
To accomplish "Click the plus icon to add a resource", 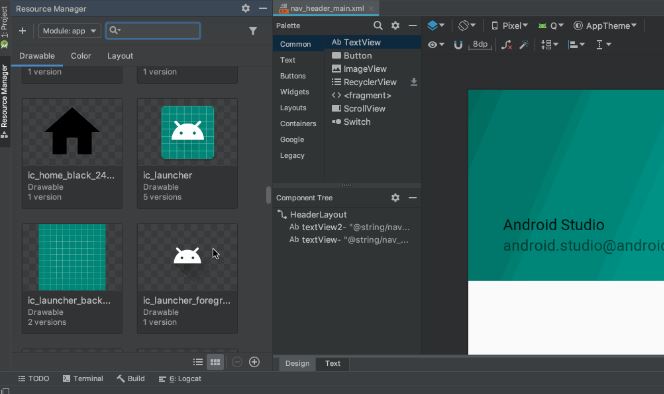I will point(22,31).
